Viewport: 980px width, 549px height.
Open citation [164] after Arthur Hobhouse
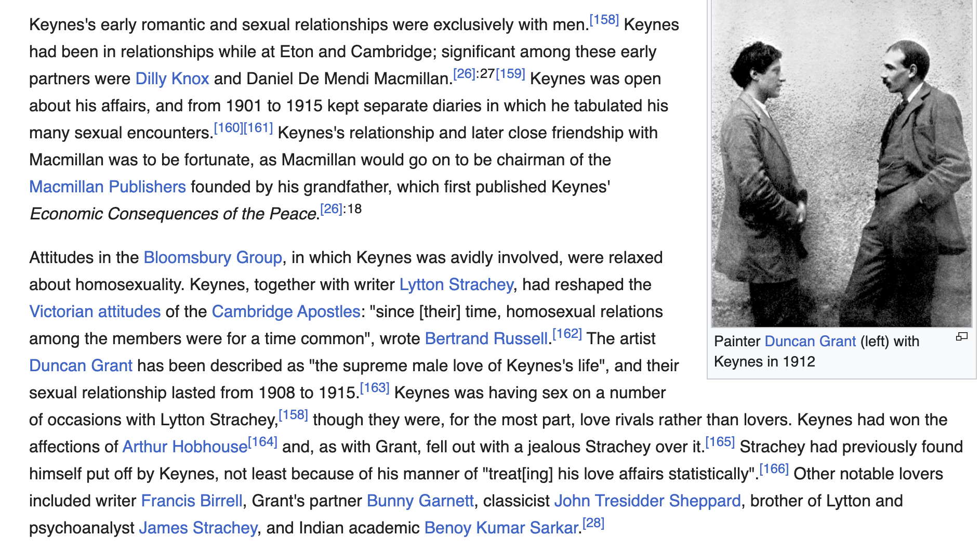click(x=263, y=442)
